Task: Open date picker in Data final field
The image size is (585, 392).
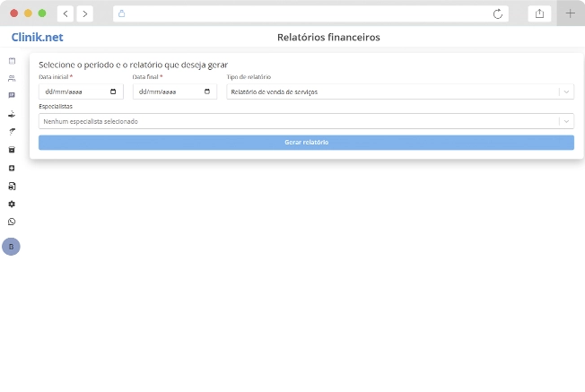Action: [207, 91]
